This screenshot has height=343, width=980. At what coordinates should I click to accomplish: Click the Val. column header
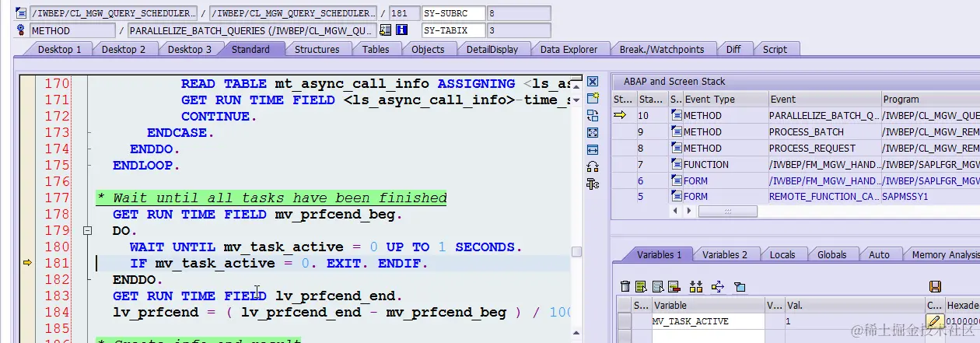point(854,306)
